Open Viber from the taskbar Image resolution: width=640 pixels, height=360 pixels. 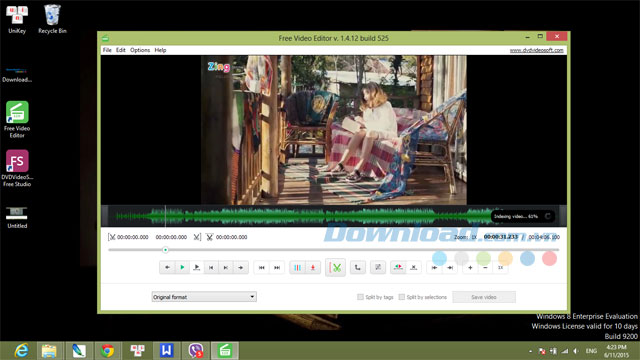[196, 351]
